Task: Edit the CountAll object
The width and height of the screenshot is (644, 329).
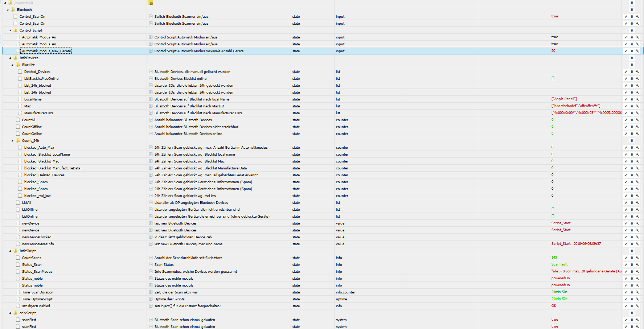Action: [x=626, y=120]
